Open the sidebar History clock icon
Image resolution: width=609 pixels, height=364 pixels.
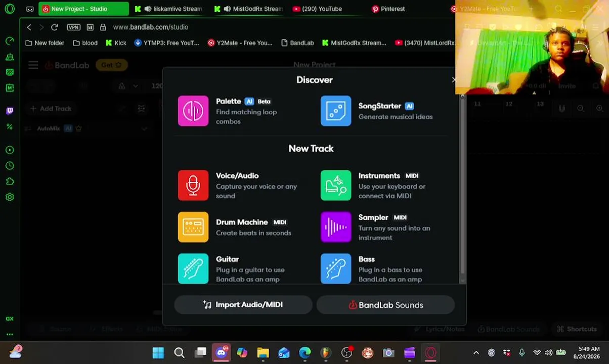[x=10, y=166]
